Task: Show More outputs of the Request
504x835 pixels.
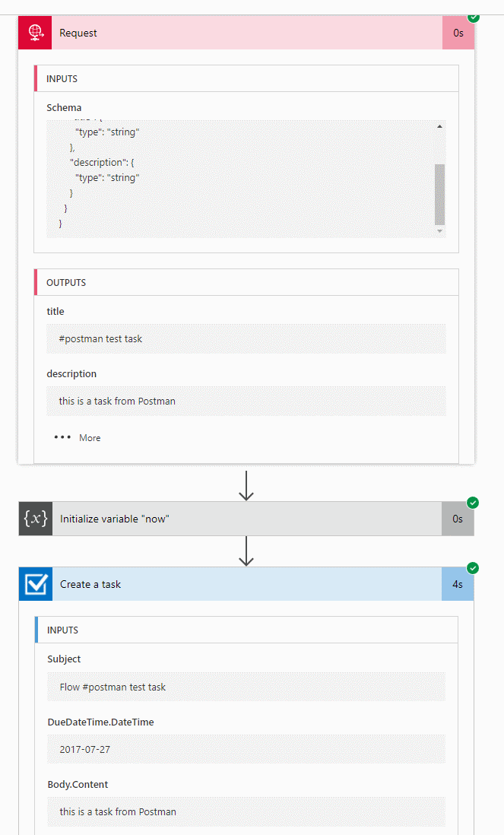Action: (90, 437)
